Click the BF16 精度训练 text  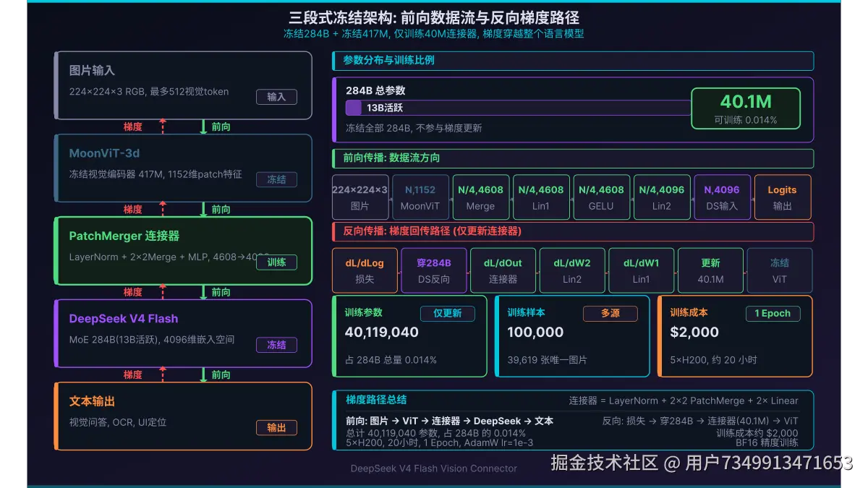(x=767, y=442)
